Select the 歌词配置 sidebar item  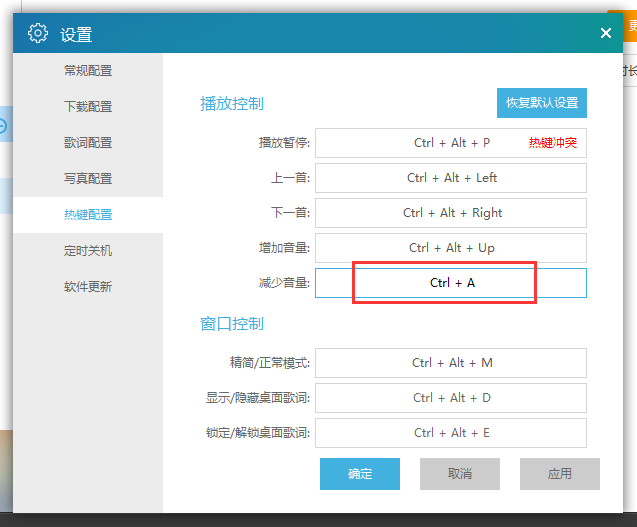[88, 143]
